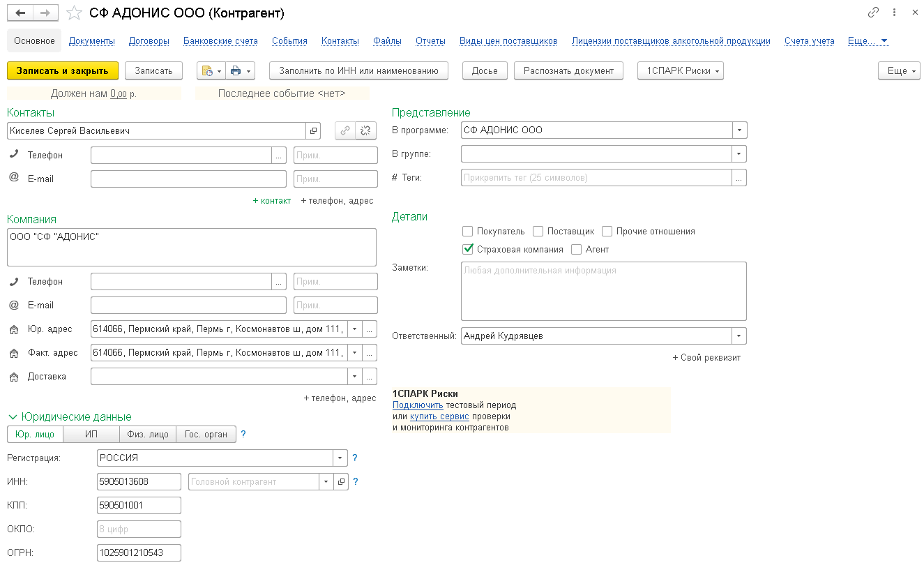Open the create-based-on document icon button

[211, 70]
